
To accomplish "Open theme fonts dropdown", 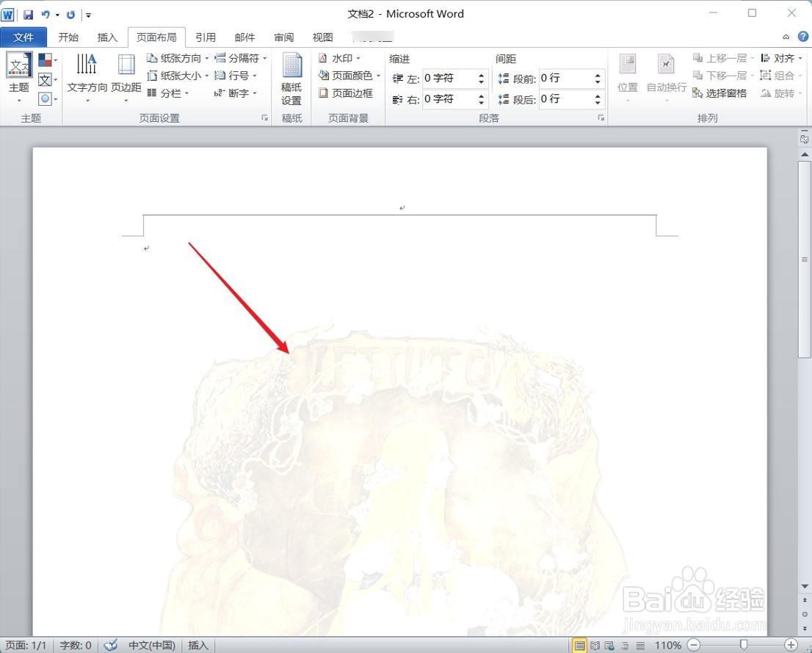I will tap(48, 79).
